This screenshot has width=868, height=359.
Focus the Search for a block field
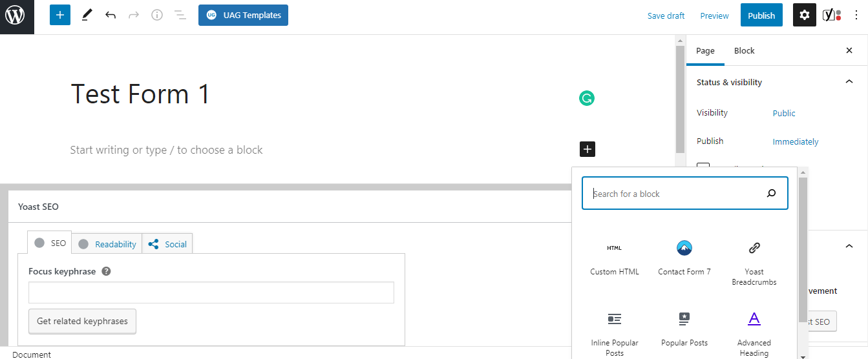click(685, 194)
